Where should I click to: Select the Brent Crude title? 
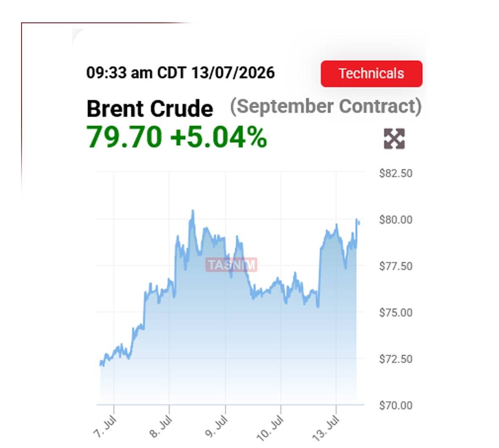(150, 109)
